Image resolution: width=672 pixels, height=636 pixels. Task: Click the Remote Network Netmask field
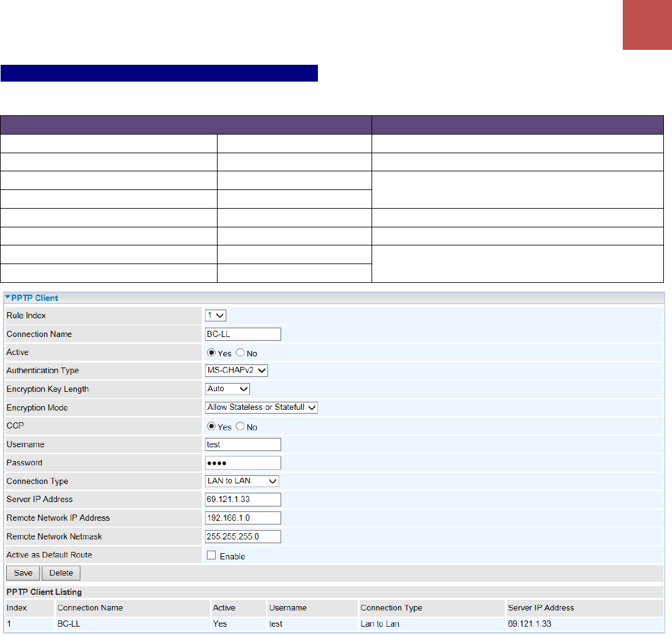[242, 536]
